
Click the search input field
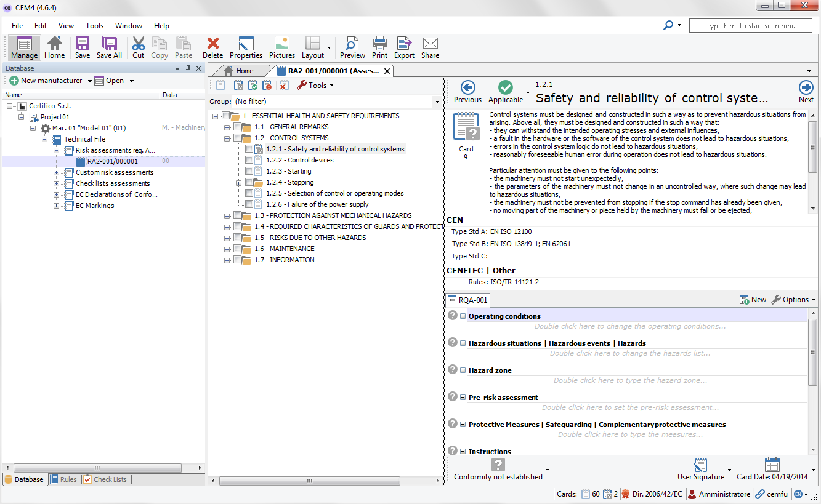tap(750, 26)
